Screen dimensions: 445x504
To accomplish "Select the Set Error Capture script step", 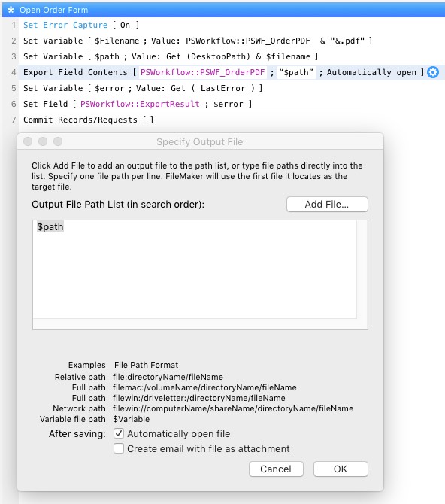I will [x=81, y=25].
